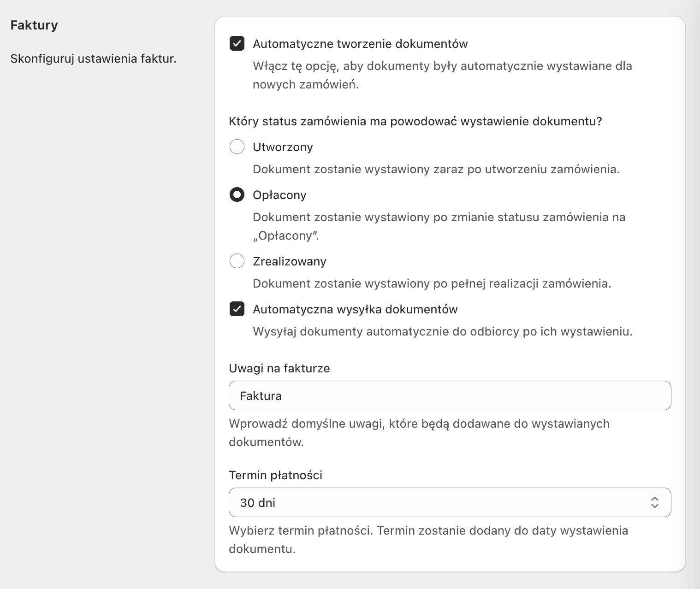Open the Termin płatności dropdown
This screenshot has height=589, width=700.
[450, 502]
